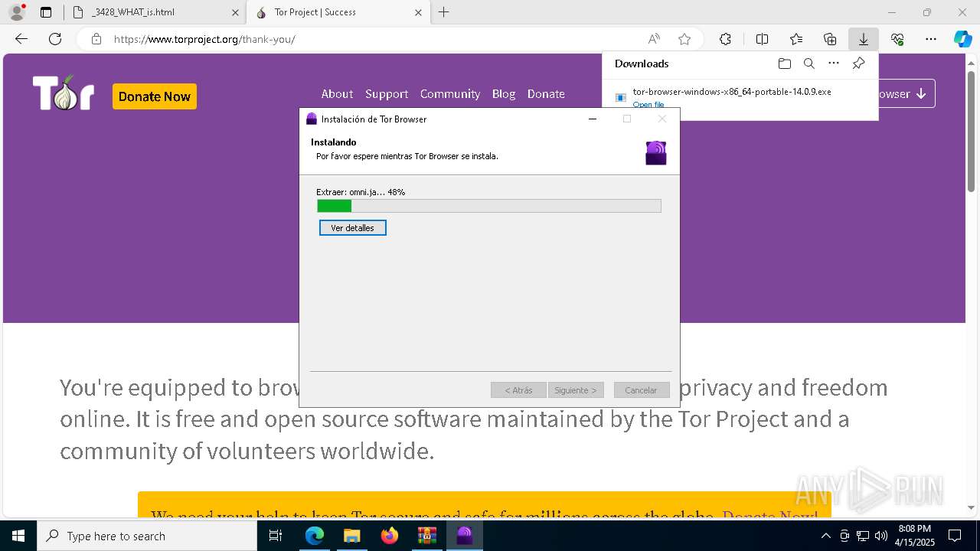Open the Collections icon

pos(830,39)
